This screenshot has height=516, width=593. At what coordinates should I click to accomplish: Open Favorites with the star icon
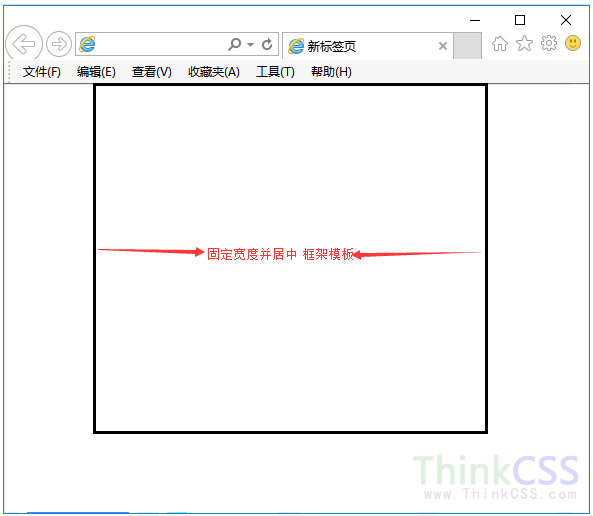click(524, 44)
